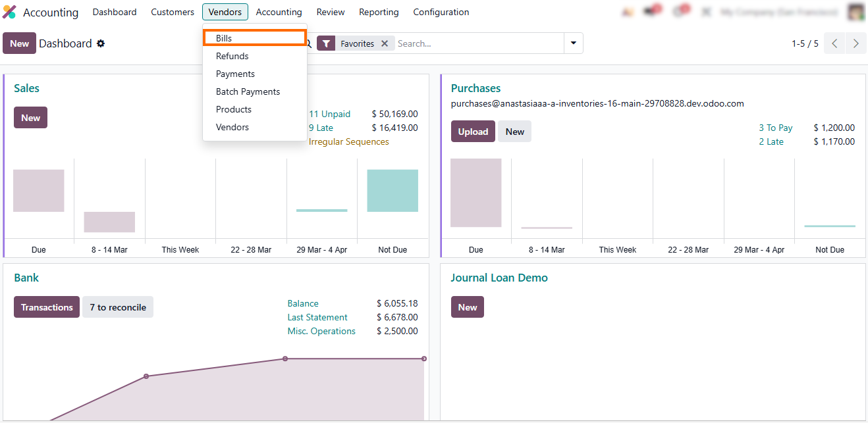The height and width of the screenshot is (423, 868).
Task: Open the Configuration menu
Action: [441, 12]
